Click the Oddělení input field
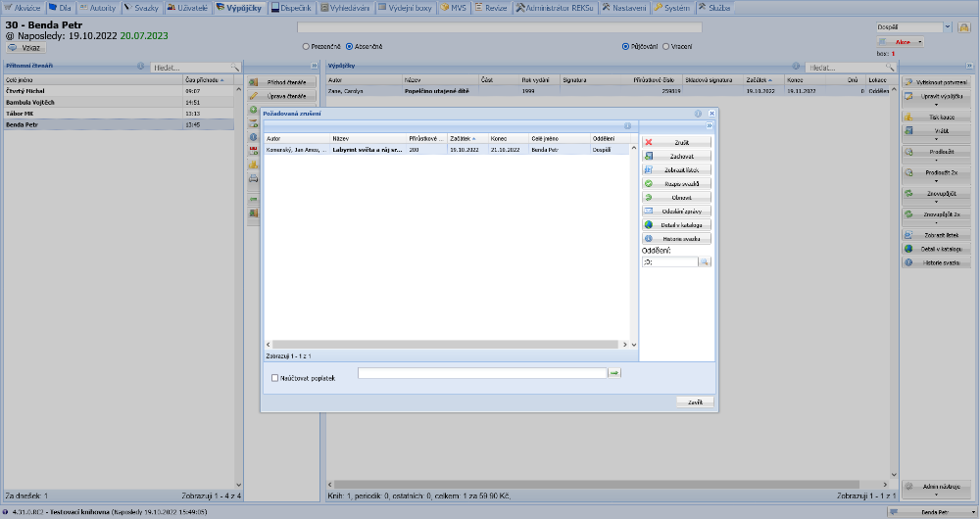 tap(668, 262)
